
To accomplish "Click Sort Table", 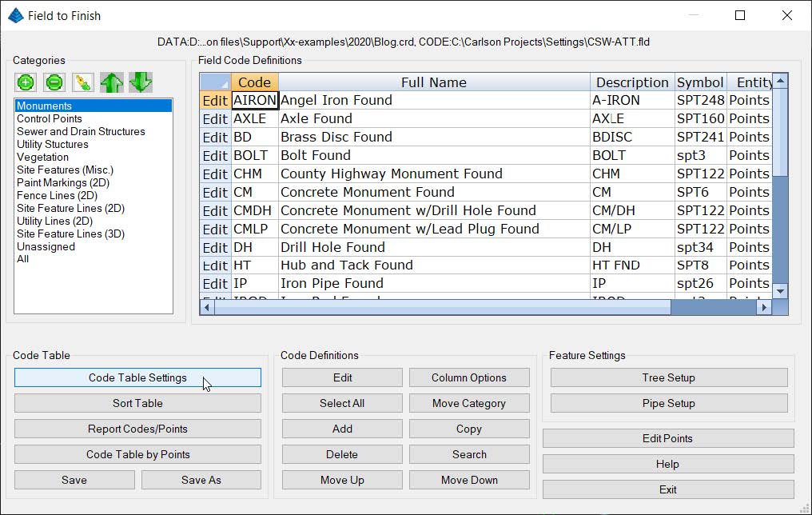I will tap(137, 403).
